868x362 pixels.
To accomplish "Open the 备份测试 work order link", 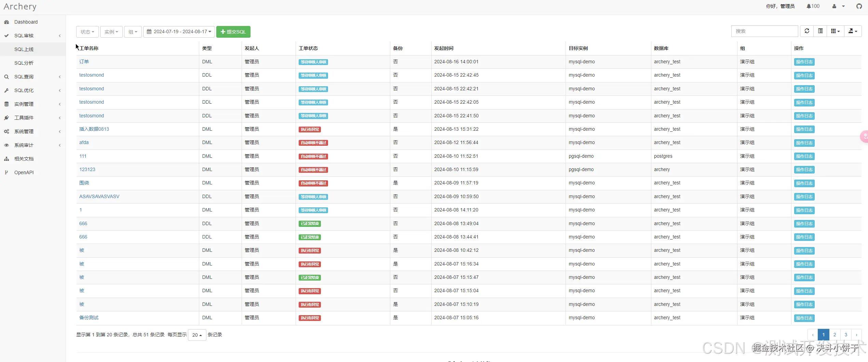I will (89, 318).
